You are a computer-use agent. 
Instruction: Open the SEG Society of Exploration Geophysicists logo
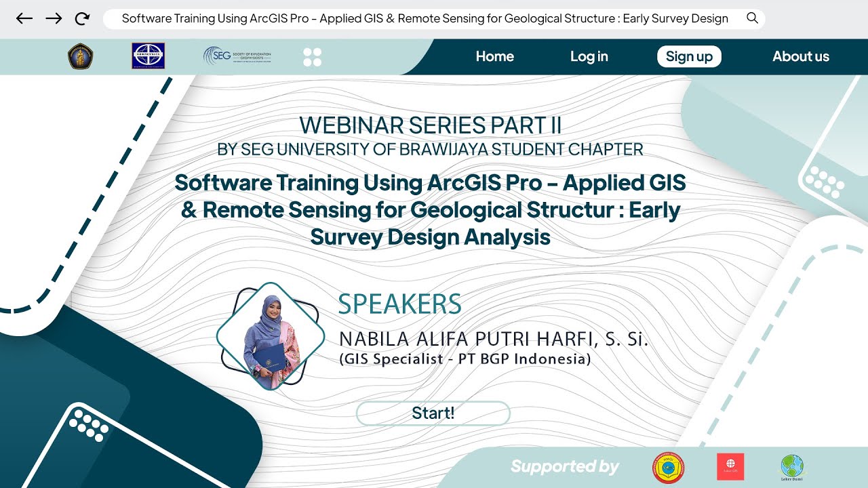[237, 56]
